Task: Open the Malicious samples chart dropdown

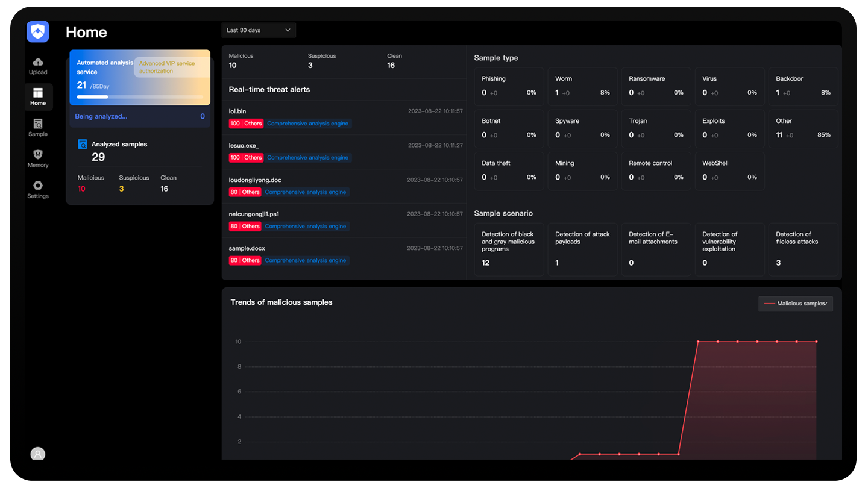Action: [x=795, y=304]
